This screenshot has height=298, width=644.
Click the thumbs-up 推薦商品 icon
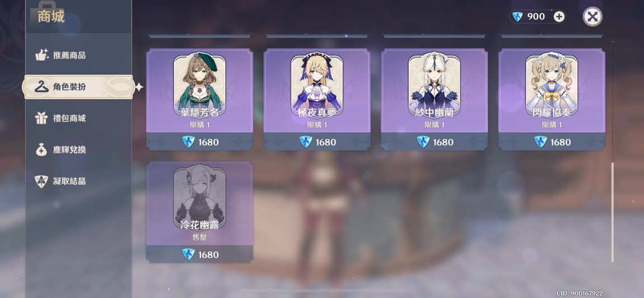[x=41, y=55]
